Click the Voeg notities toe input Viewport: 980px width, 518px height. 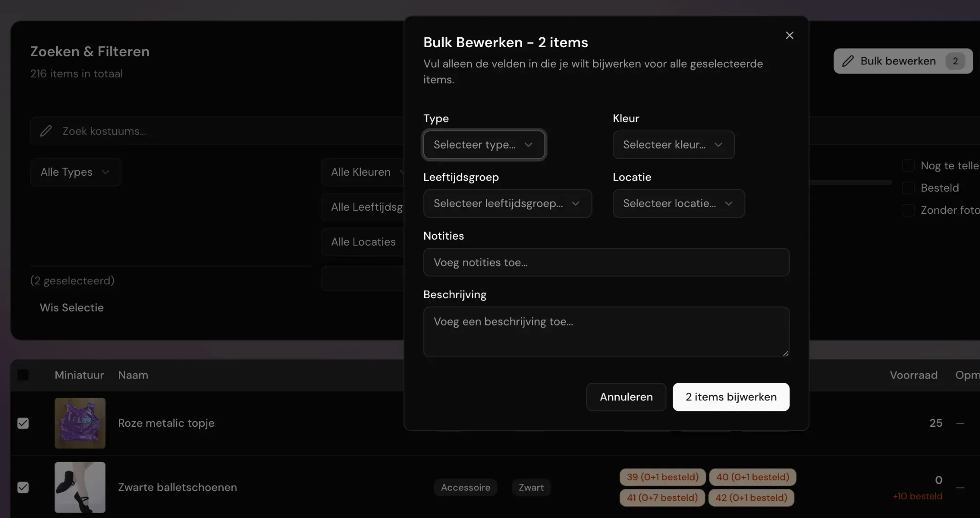pos(606,262)
